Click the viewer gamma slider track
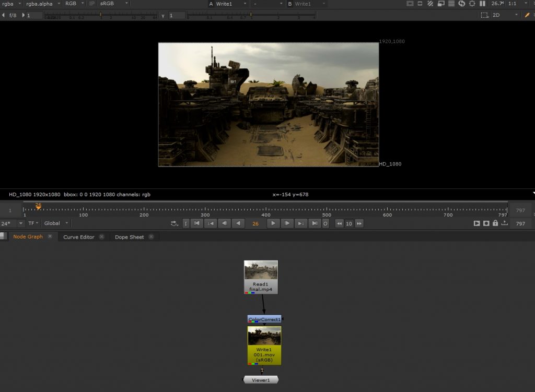The height and width of the screenshot is (392, 535). click(251, 15)
